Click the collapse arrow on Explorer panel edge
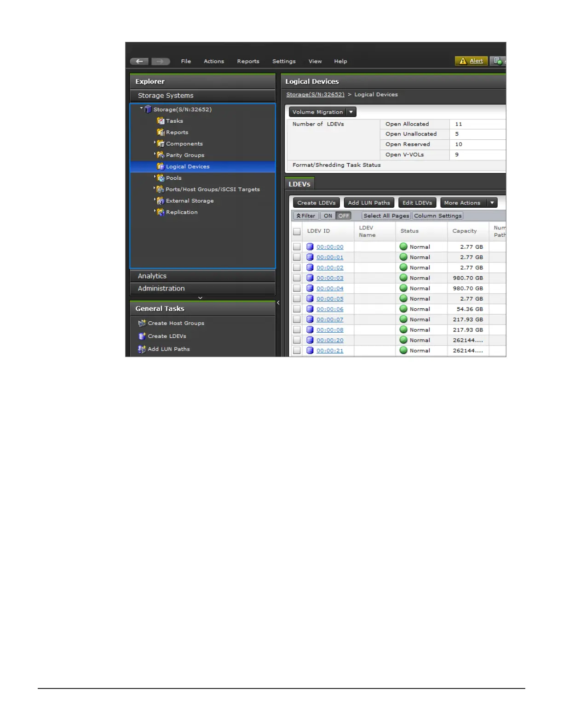563x728 pixels. [x=278, y=303]
